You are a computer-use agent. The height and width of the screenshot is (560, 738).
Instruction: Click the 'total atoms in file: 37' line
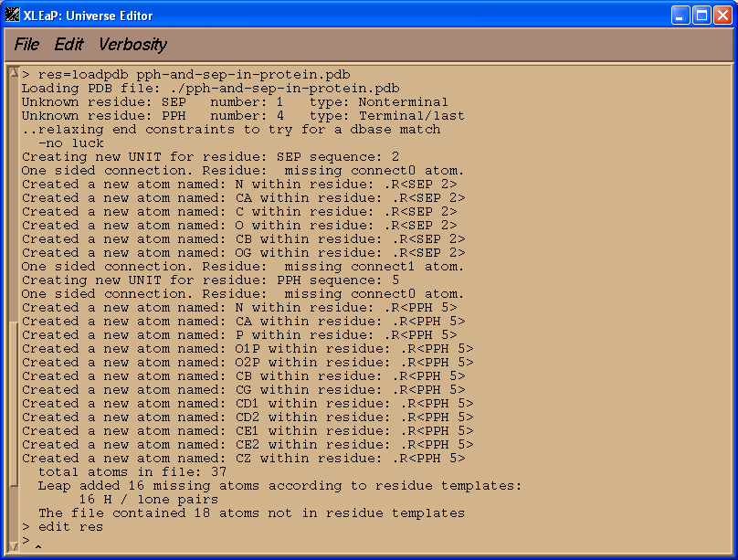pos(132,471)
